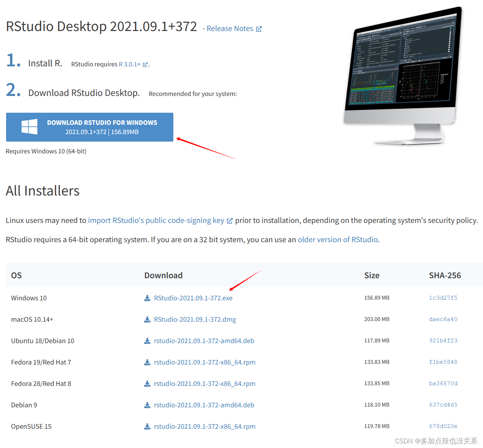Click the OS column header
The width and height of the screenshot is (483, 448).
16,275
